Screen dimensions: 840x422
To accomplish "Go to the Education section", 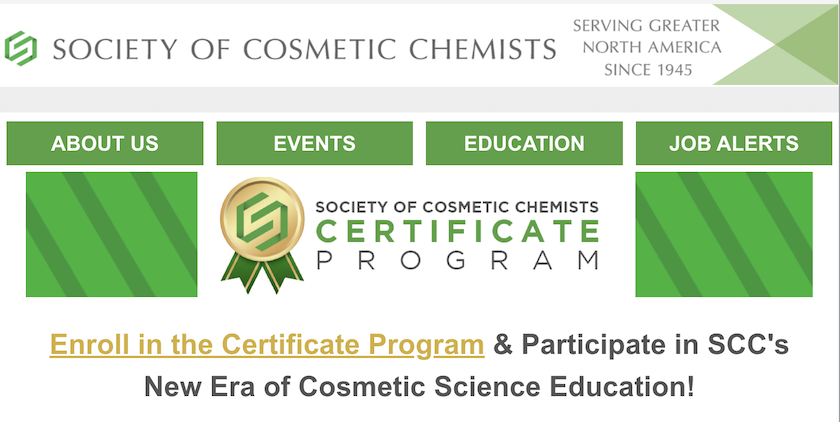I will pyautogui.click(x=524, y=143).
